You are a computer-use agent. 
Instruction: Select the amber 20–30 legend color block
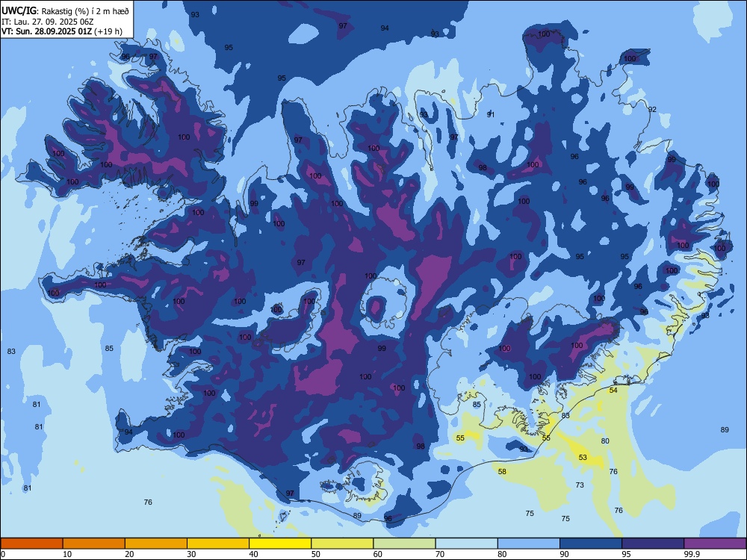(156, 544)
